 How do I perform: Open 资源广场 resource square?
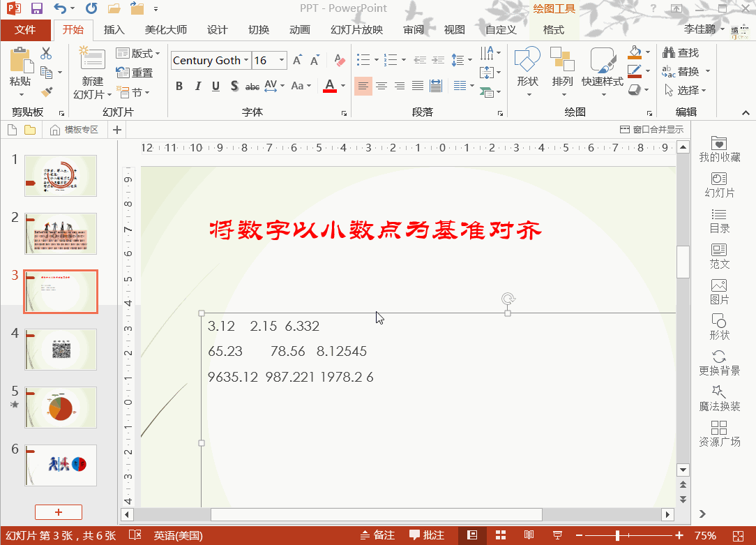[x=719, y=434]
